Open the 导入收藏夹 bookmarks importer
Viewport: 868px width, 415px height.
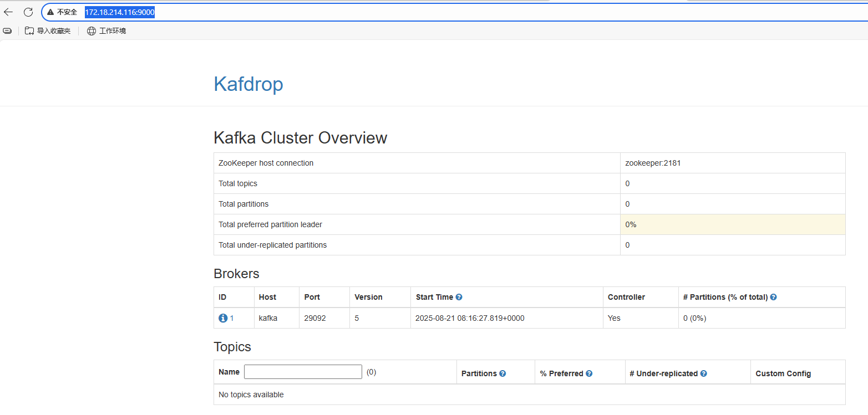(x=54, y=30)
